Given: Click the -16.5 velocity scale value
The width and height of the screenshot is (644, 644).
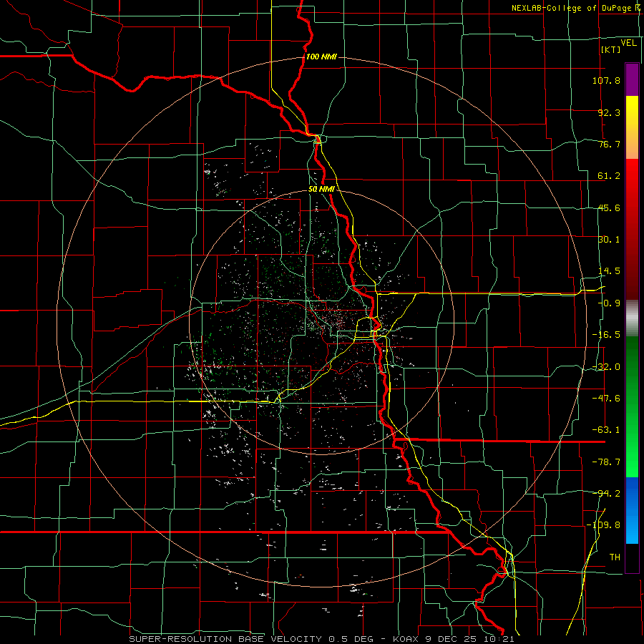Looking at the screenshot, I should 606,335.
